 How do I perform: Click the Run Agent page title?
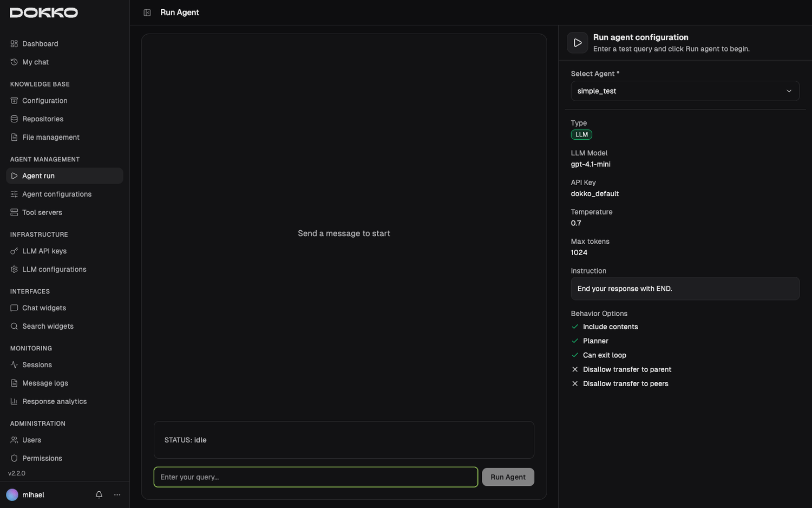pyautogui.click(x=180, y=12)
